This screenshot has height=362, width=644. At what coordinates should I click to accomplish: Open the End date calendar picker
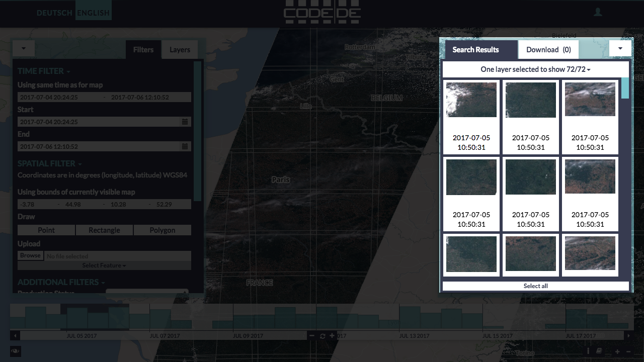click(x=185, y=146)
